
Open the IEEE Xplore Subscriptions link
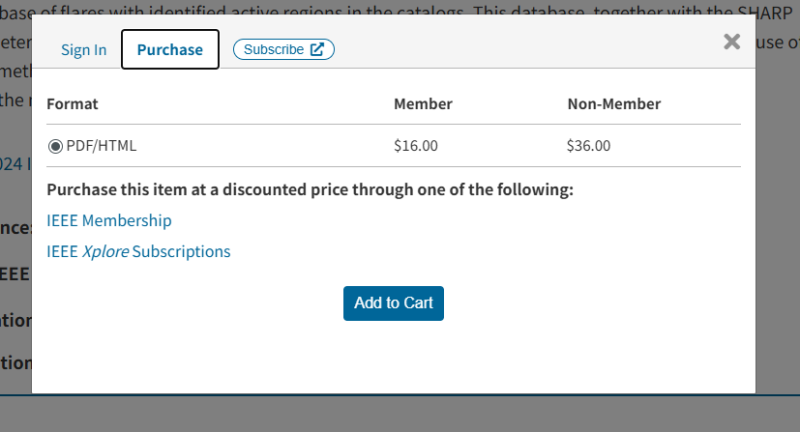click(138, 251)
